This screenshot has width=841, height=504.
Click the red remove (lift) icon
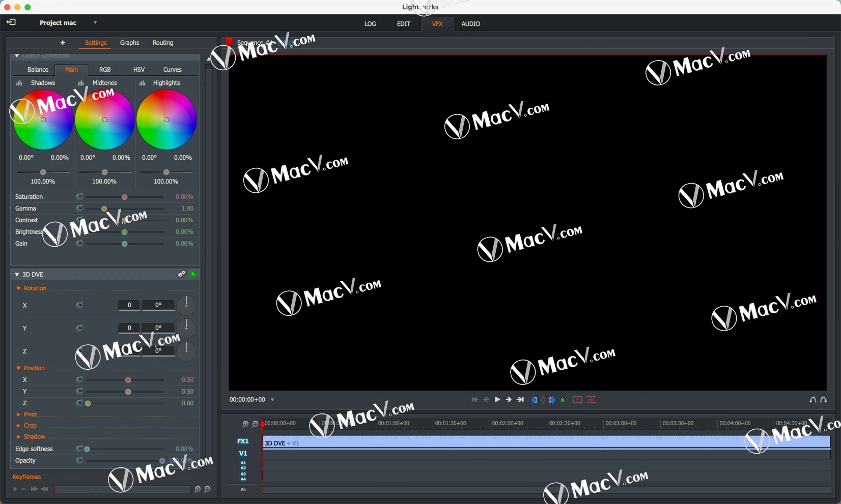click(x=577, y=400)
